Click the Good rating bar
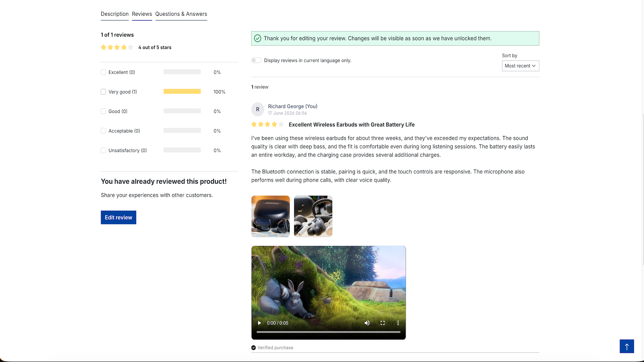 pos(182,111)
